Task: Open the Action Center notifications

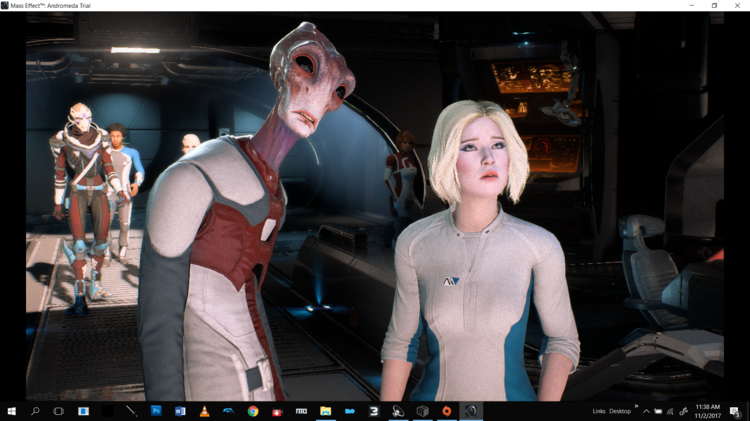Action: 735,411
